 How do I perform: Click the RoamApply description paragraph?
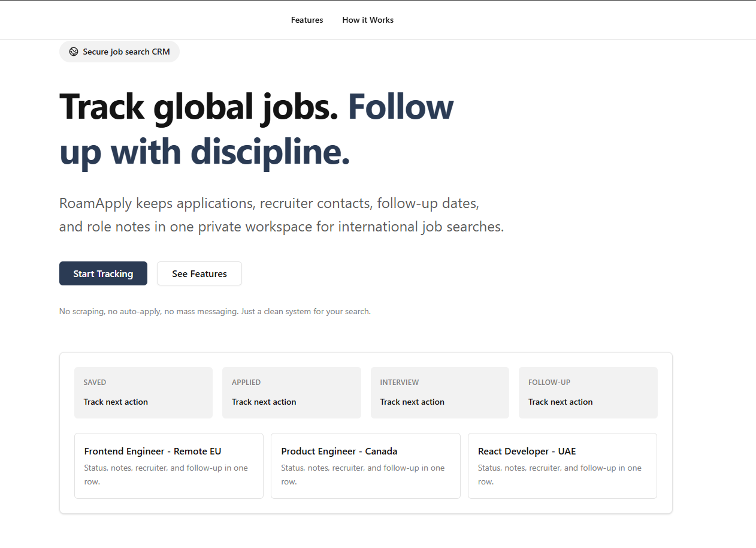(282, 215)
